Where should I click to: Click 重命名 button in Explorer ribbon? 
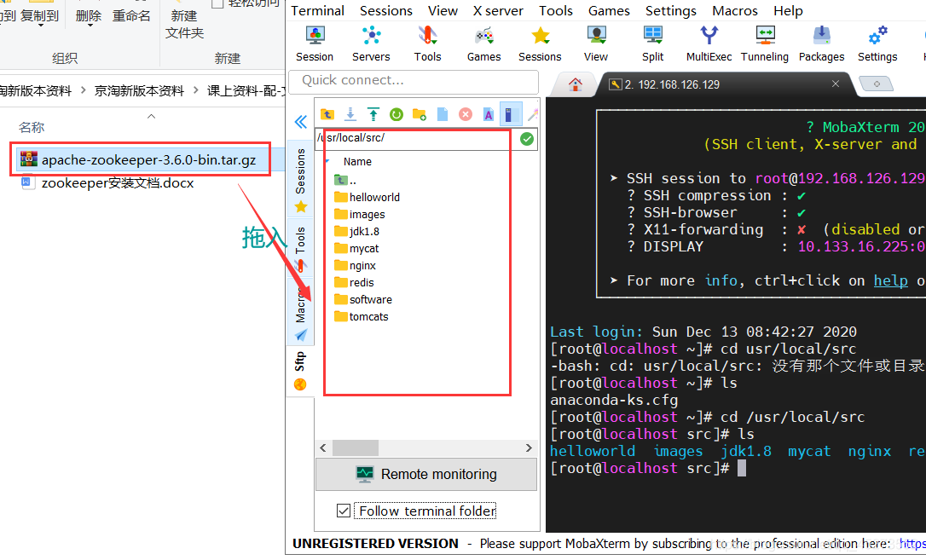(x=131, y=16)
